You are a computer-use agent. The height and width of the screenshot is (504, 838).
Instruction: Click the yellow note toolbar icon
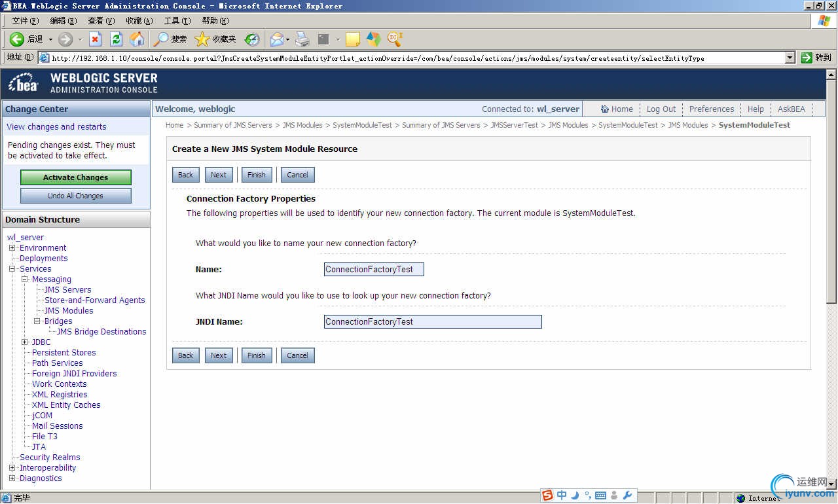[353, 39]
